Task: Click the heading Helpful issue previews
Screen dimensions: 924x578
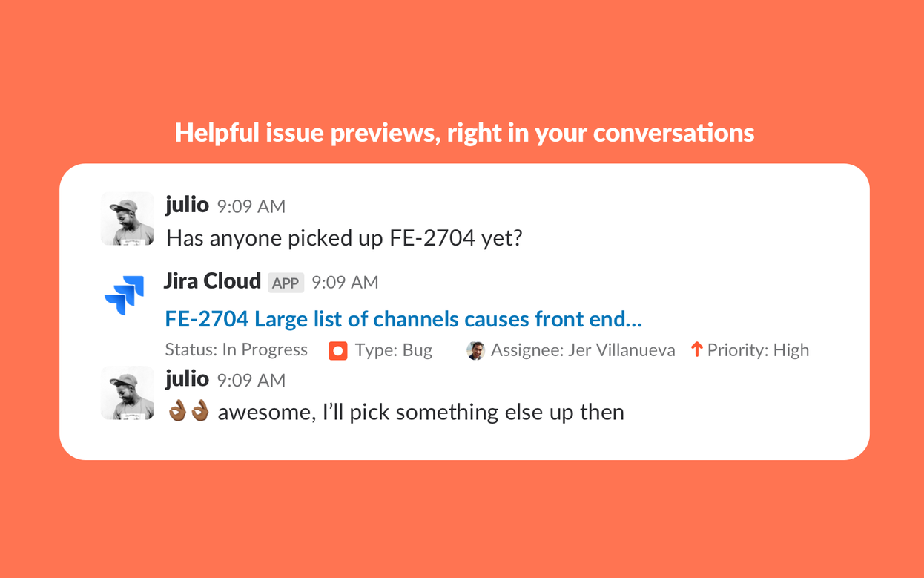Action: tap(464, 133)
